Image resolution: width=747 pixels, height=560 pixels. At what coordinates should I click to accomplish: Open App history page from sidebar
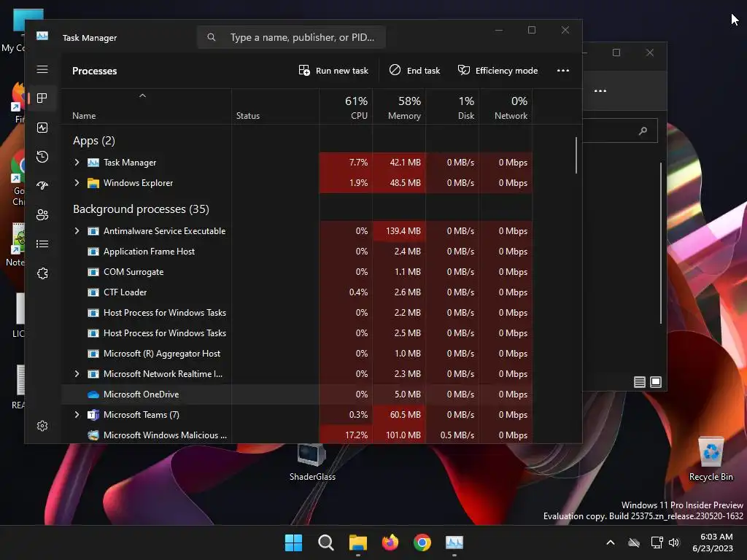coord(42,157)
